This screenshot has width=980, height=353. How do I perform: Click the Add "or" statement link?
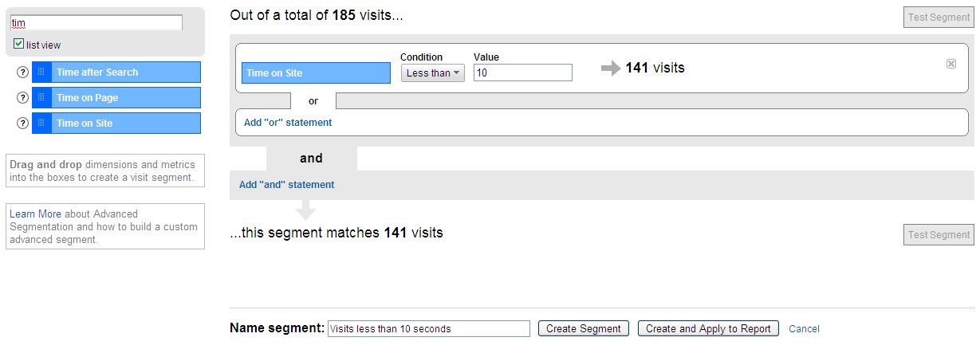288,123
